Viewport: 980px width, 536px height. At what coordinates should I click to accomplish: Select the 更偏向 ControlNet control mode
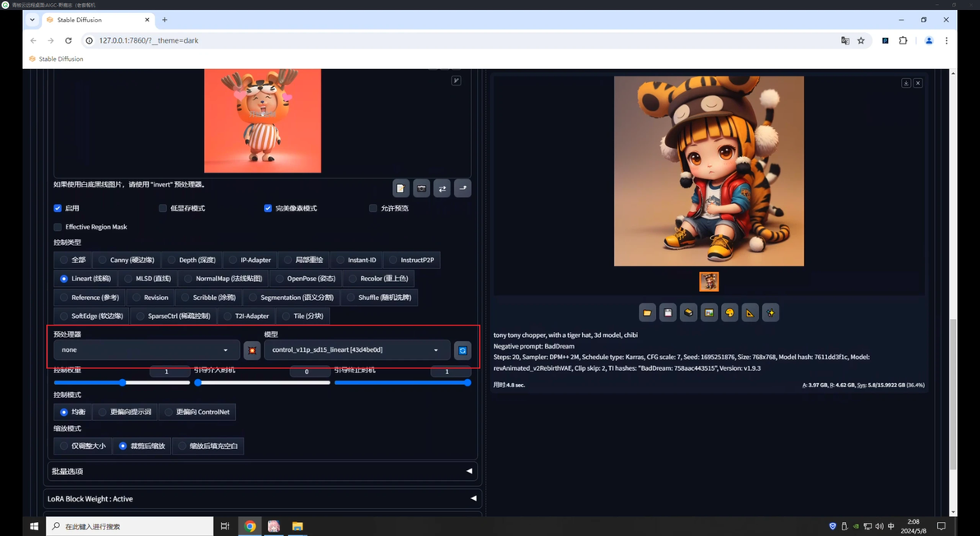click(x=196, y=412)
